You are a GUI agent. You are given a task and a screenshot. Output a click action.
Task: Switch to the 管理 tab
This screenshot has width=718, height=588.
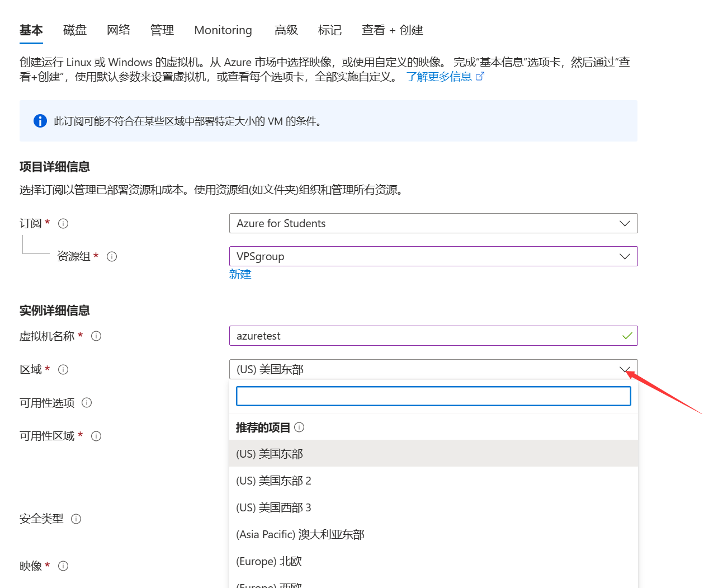162,30
